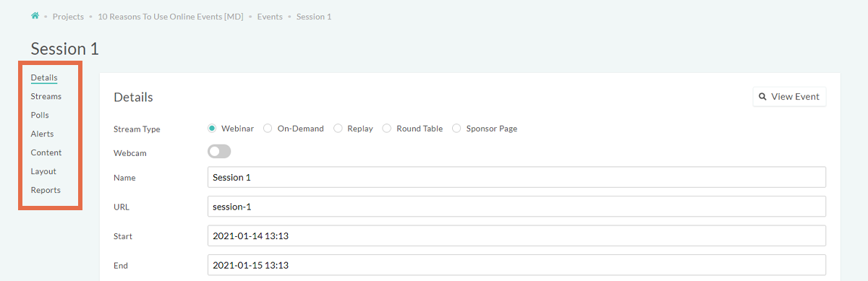Enable the Webcam toggle switch
This screenshot has width=868, height=281.
pos(219,152)
